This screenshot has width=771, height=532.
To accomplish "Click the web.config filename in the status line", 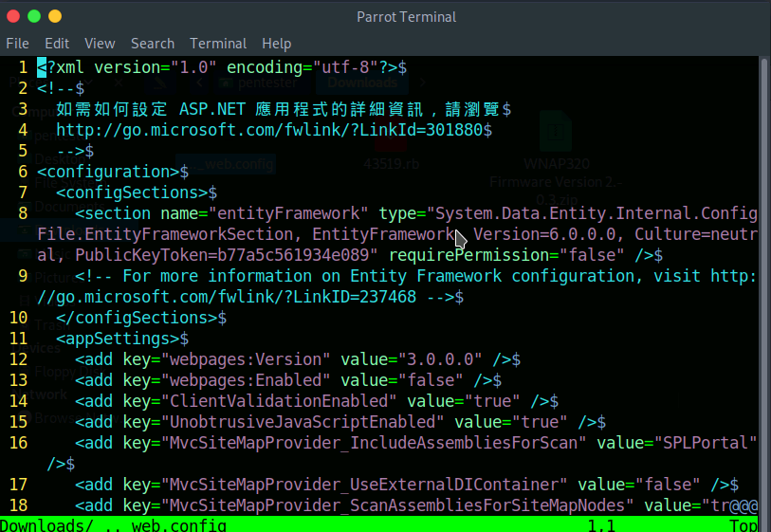I will pos(179,525).
